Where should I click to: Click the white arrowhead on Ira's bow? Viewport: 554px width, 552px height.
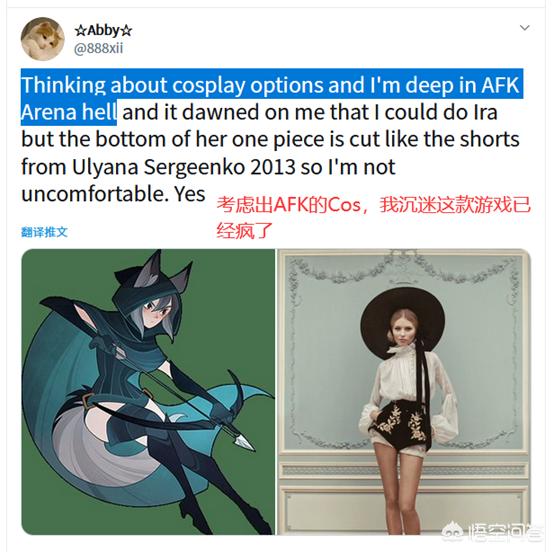coord(243,442)
